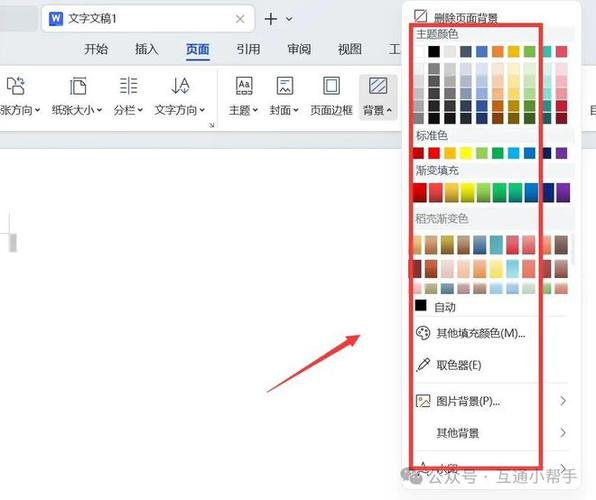Switch to the 开始 tab

coord(96,49)
